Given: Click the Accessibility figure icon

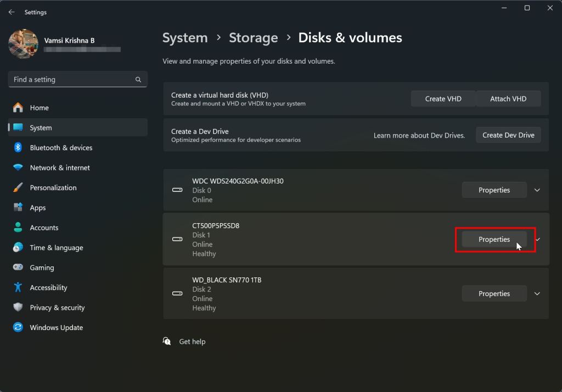Looking at the screenshot, I should coord(18,287).
